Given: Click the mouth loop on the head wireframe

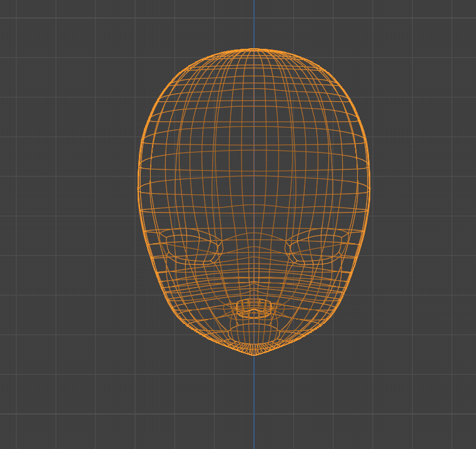Looking at the screenshot, I should click(254, 308).
